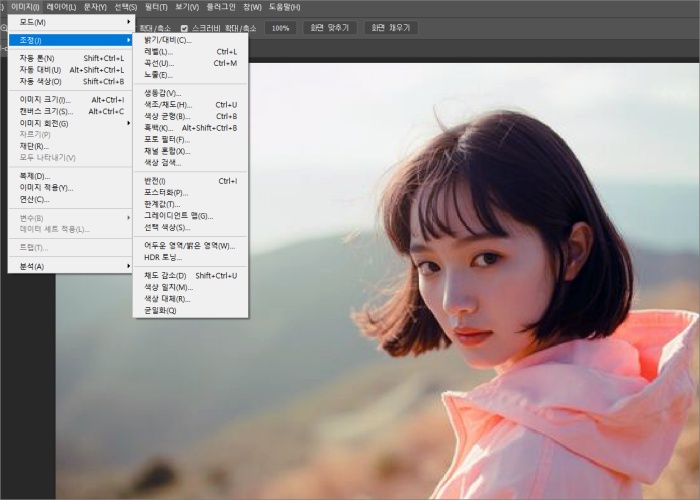Click 그레이디언트 맵(G) menu item

[178, 215]
